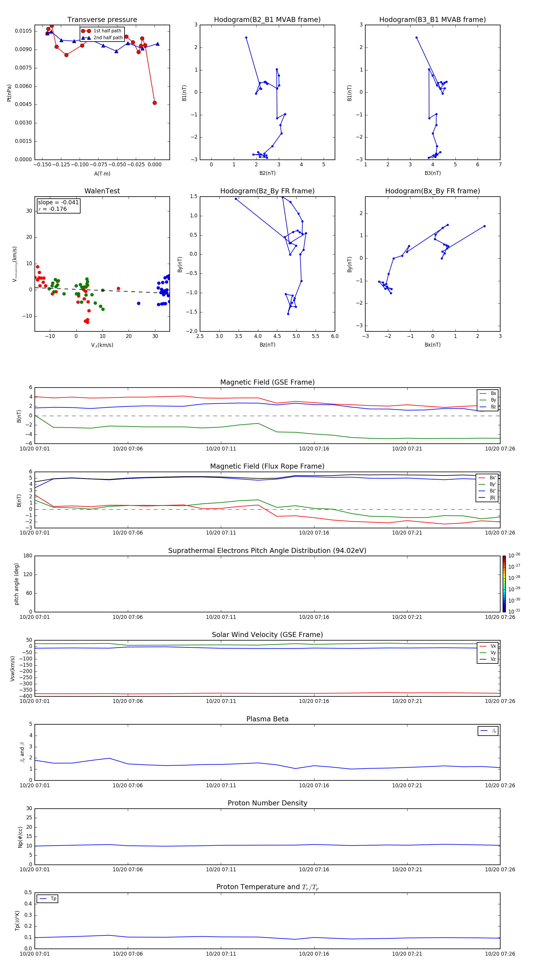Select the "slope = -0.041" annotation
The height and width of the screenshot is (980, 535).
coord(58,203)
